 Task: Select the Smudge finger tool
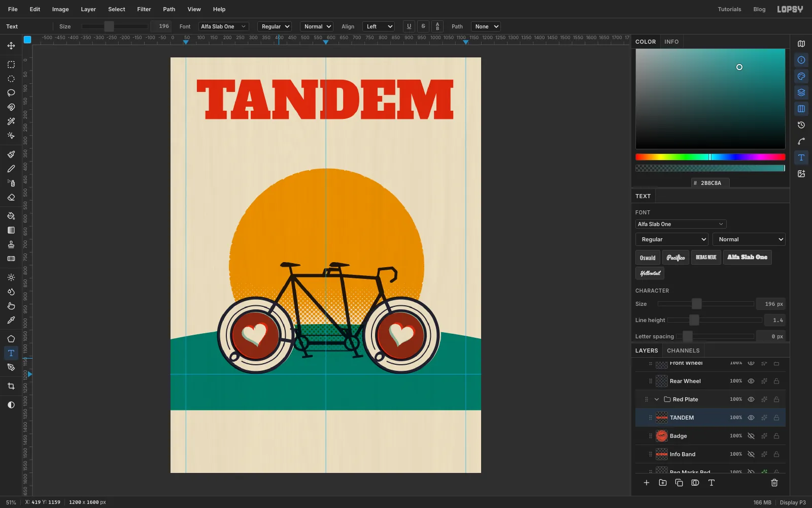[11, 306]
